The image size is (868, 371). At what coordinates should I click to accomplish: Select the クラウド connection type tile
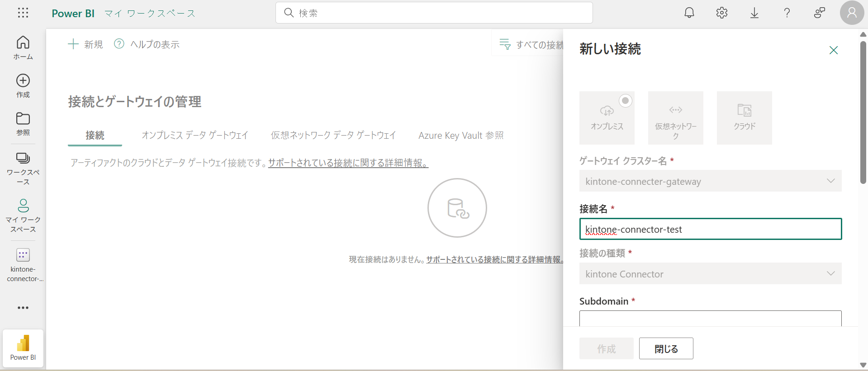pos(745,118)
